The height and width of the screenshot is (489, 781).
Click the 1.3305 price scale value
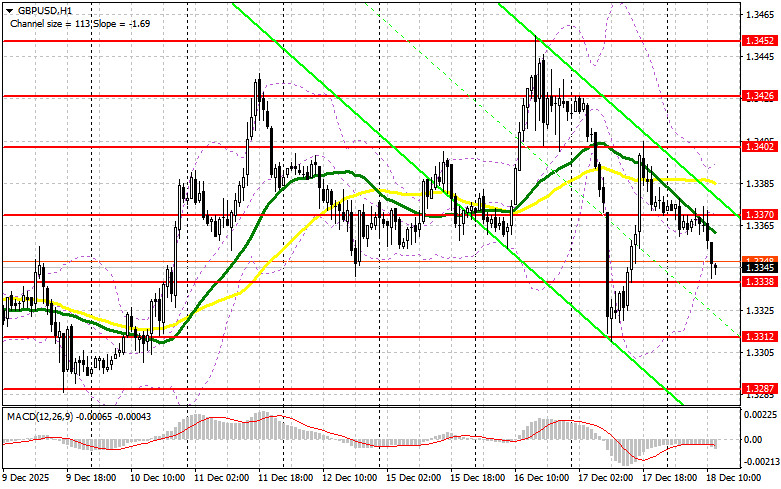(760, 353)
